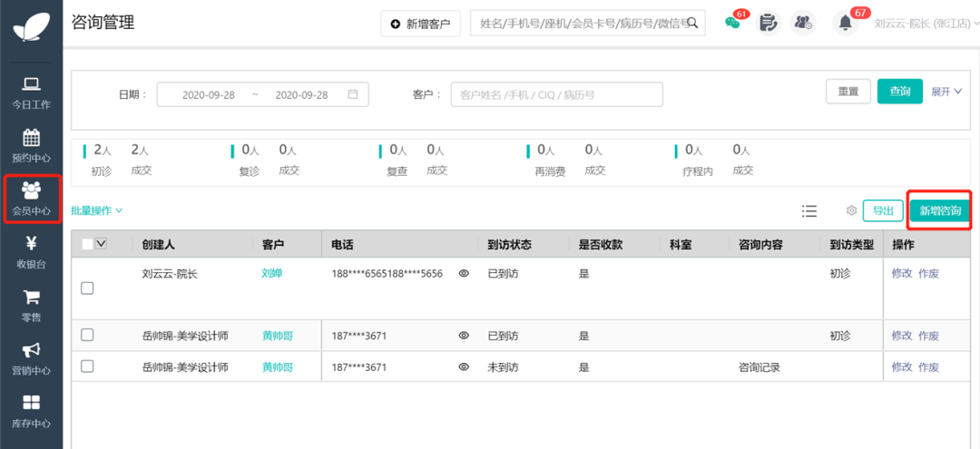Open the calendar icon in date field
The width and height of the screenshot is (980, 449).
coord(353,94)
